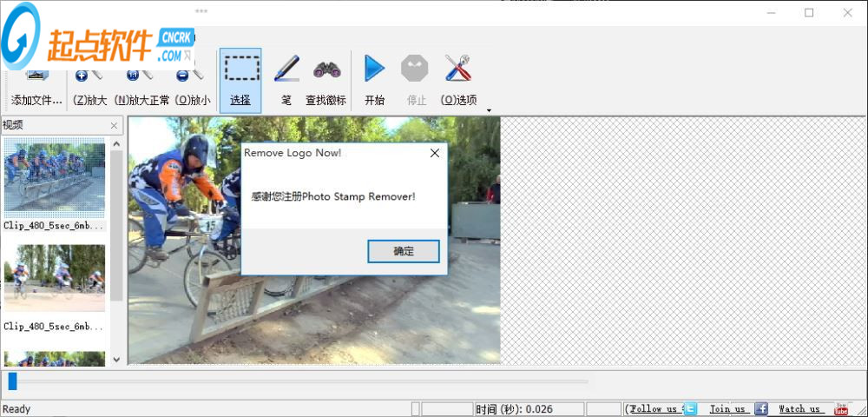Select the thumbnail with riders on track
868x417 pixels.
coord(55,279)
